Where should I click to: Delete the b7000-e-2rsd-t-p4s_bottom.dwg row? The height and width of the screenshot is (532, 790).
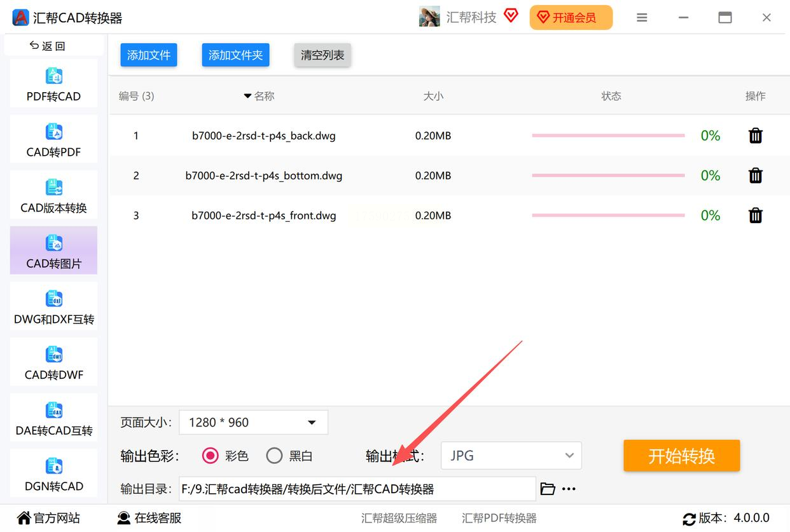coord(756,175)
